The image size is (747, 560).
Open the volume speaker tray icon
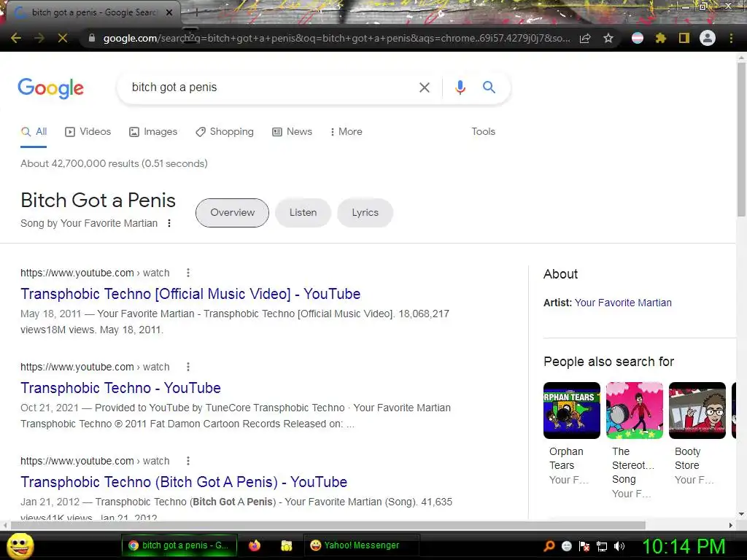pyautogui.click(x=619, y=547)
